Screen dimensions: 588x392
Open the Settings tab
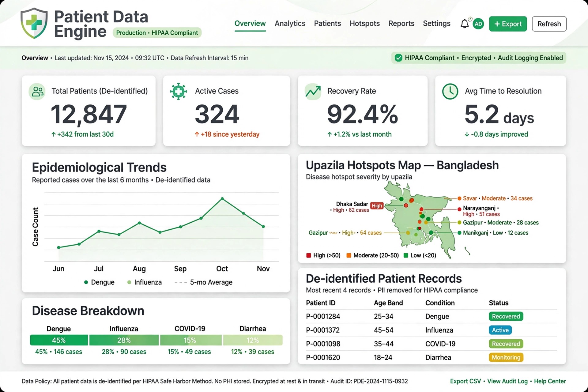[437, 24]
